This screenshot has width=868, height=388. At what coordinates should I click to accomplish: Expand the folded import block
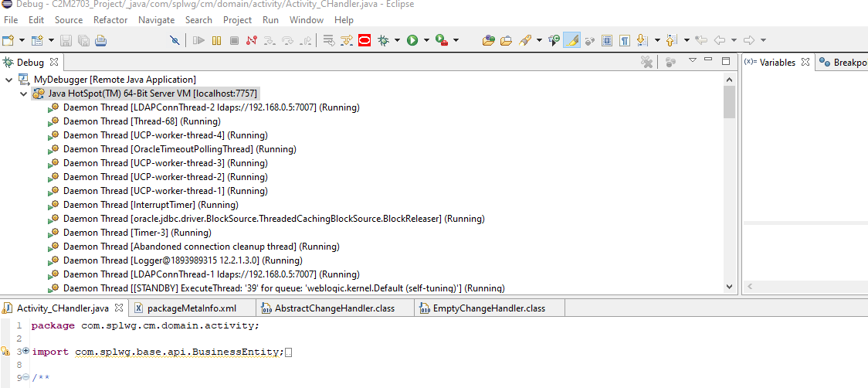[25, 351]
